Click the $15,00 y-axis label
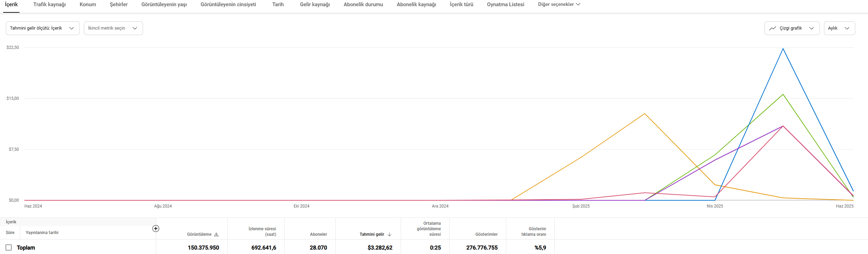 click(x=13, y=98)
